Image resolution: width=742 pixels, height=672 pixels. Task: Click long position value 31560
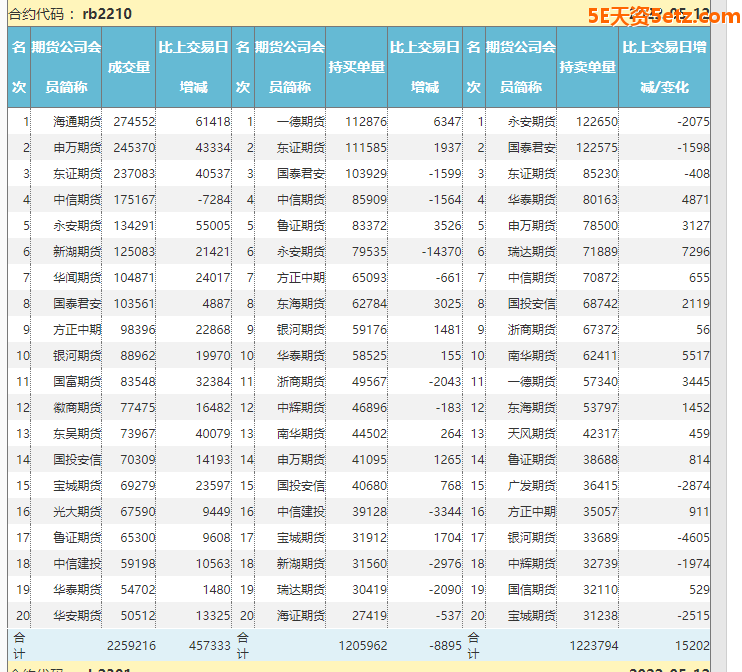coord(369,564)
